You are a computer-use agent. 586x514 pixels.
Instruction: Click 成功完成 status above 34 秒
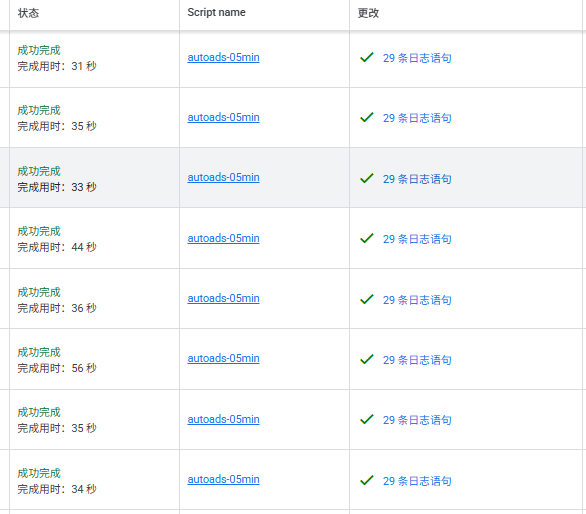(39, 473)
